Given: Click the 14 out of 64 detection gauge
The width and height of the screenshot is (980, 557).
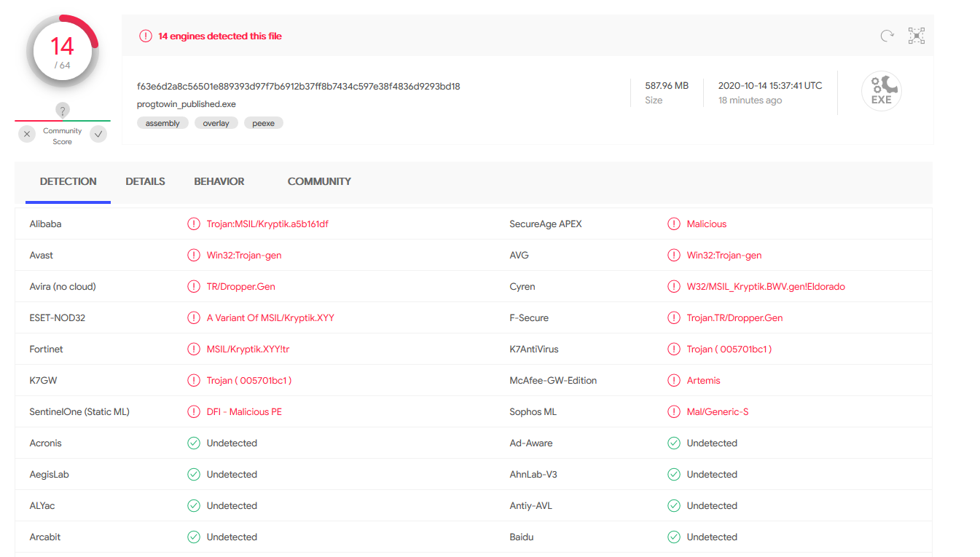Looking at the screenshot, I should click(63, 52).
